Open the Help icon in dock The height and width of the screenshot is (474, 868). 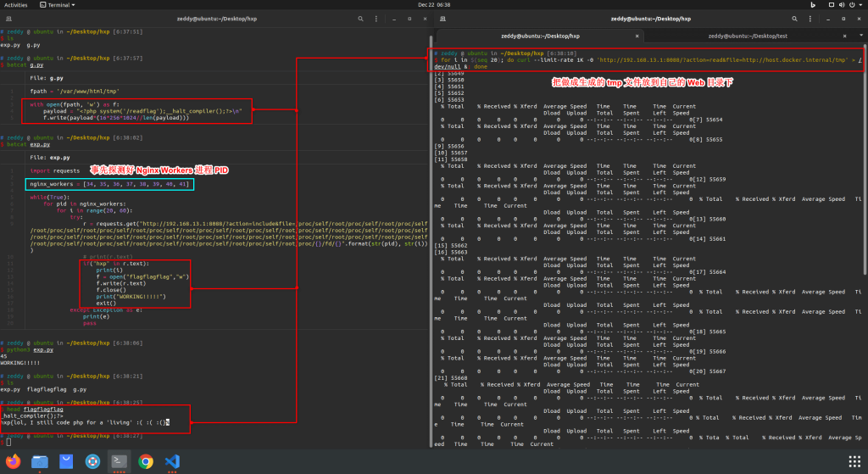pos(92,461)
